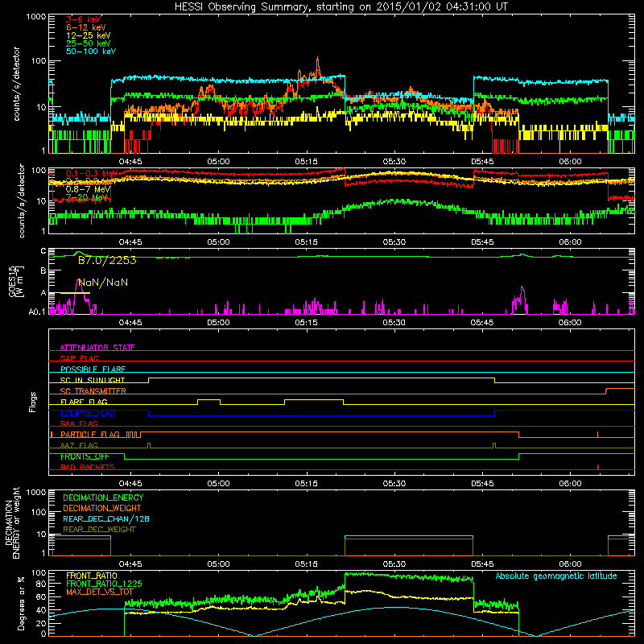Click the ATTENUATOR_STATE flag label

(97, 348)
